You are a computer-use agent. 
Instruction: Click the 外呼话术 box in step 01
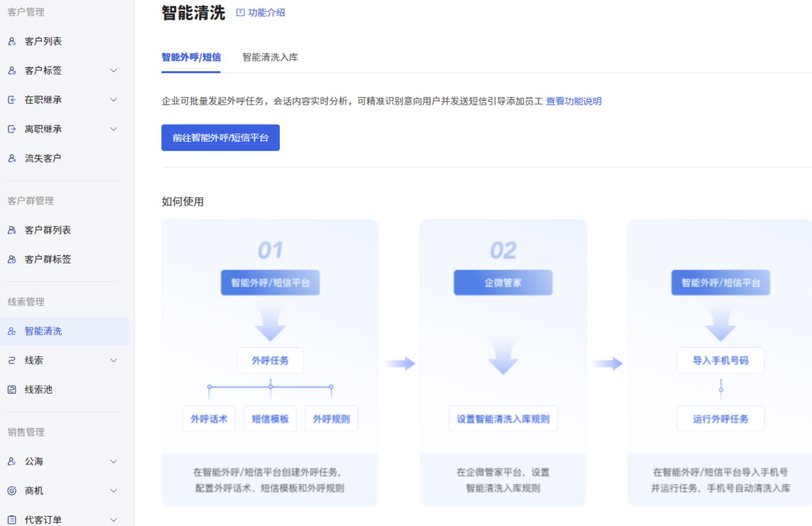(209, 419)
